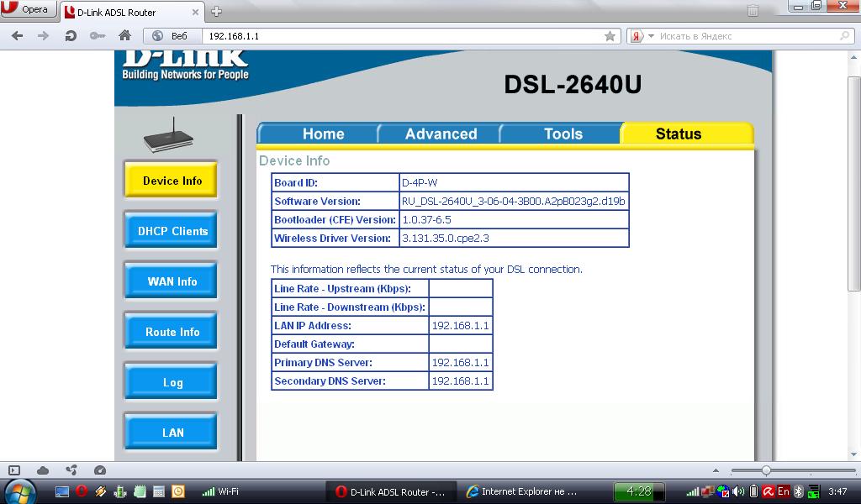Open closed tabs trash icon

point(753,11)
